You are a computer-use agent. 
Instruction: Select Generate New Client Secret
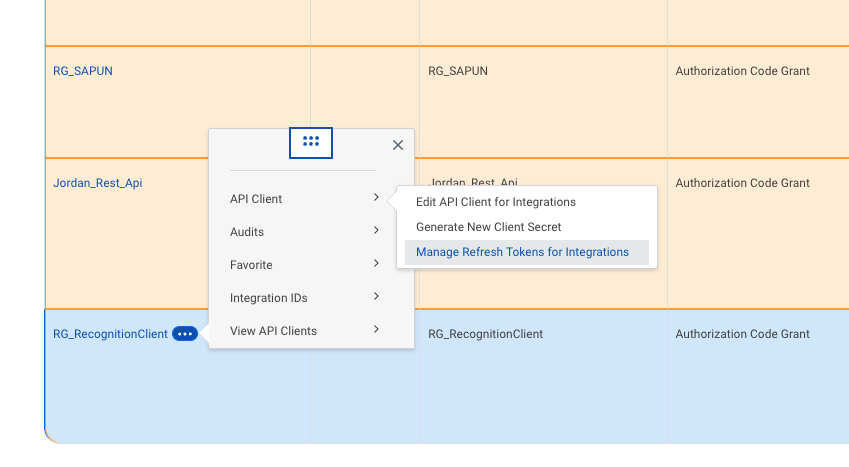(x=527, y=227)
